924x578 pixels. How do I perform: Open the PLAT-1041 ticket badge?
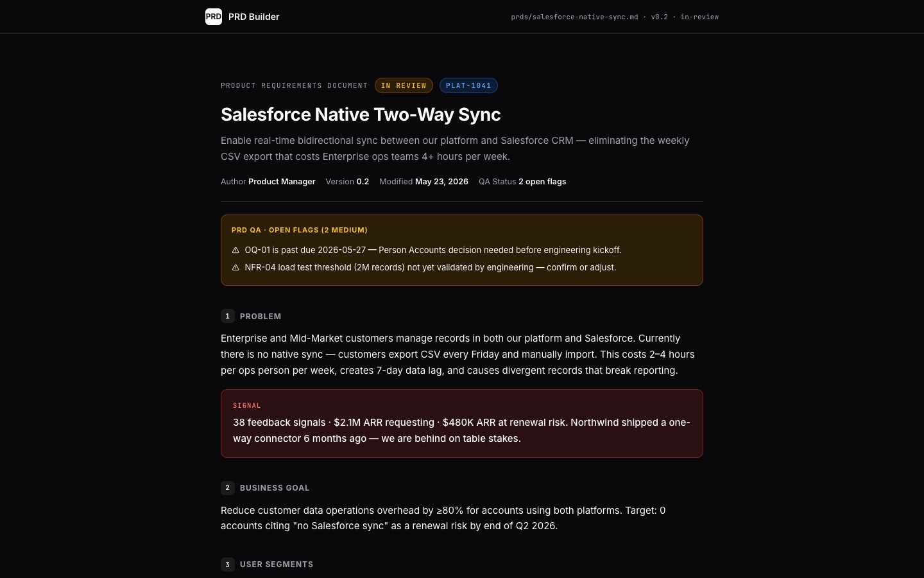point(468,85)
